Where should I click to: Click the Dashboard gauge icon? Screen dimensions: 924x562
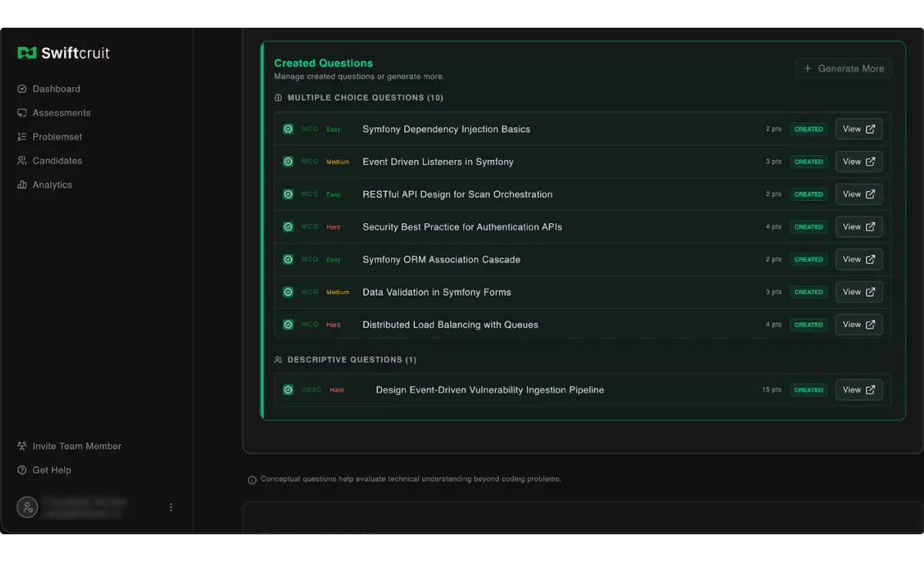(x=22, y=89)
